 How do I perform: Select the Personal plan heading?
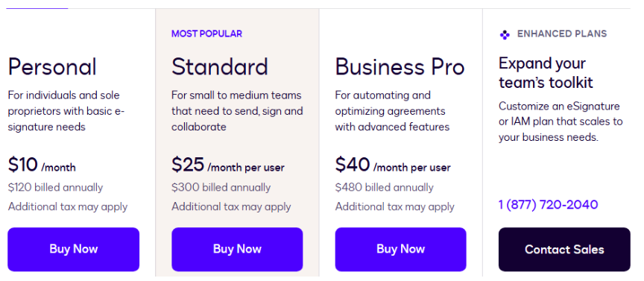[52, 66]
